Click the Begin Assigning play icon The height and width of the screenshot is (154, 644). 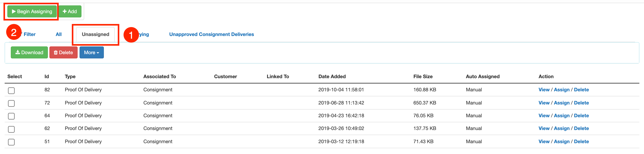tap(14, 11)
